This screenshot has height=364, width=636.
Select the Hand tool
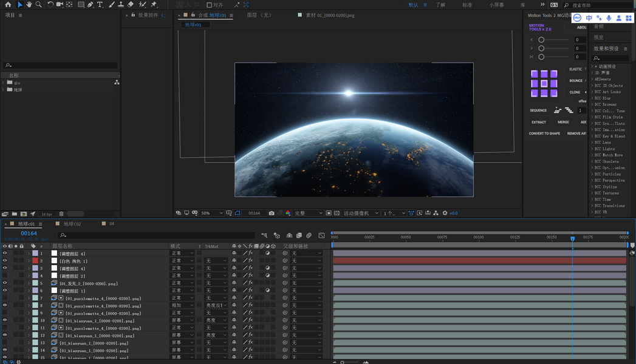29,5
